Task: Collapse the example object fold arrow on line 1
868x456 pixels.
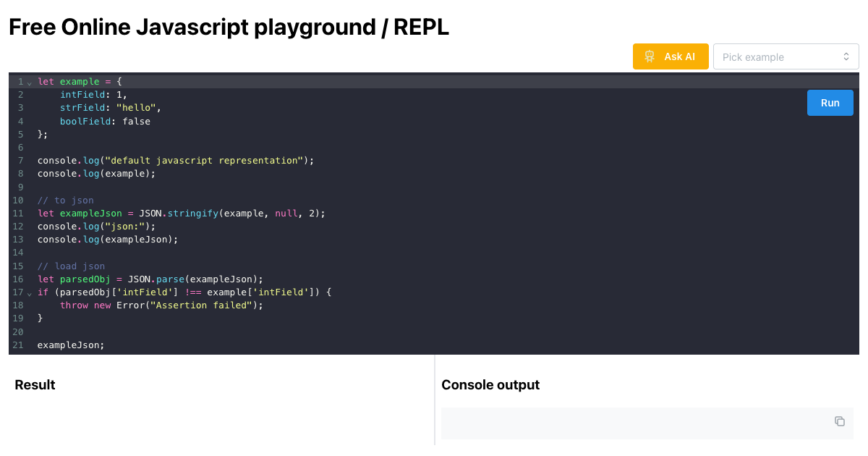Action: (x=30, y=83)
